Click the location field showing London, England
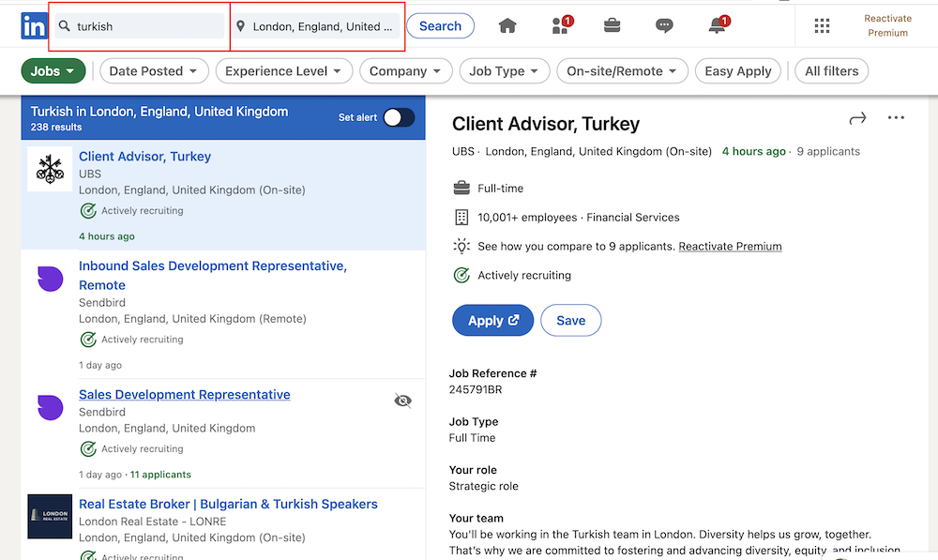 coord(316,26)
